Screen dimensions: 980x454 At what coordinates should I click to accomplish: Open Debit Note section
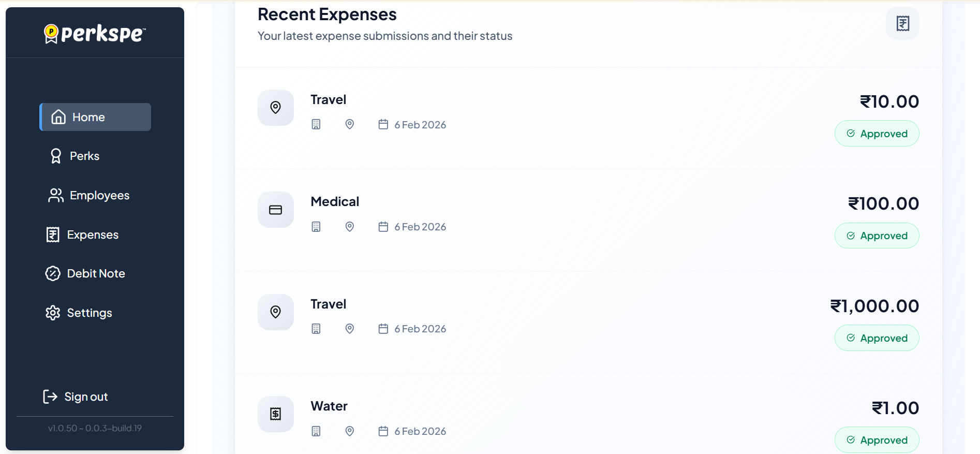(x=96, y=273)
